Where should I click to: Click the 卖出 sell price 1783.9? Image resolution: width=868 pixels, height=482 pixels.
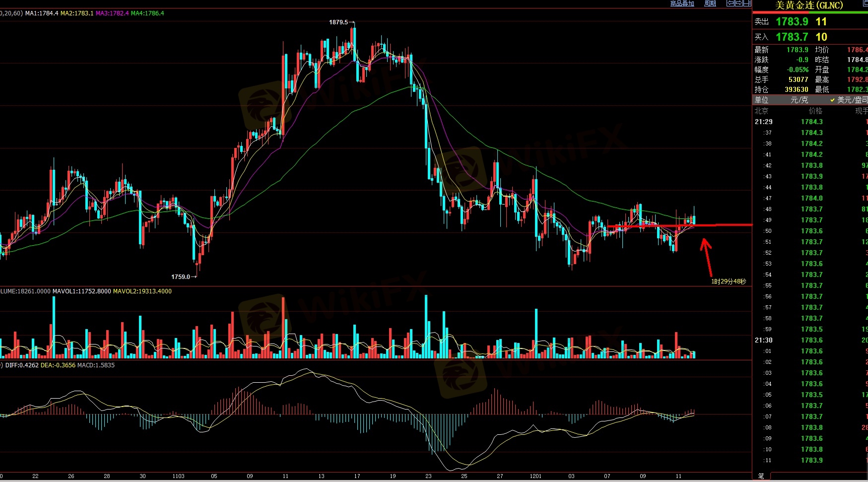(x=792, y=22)
